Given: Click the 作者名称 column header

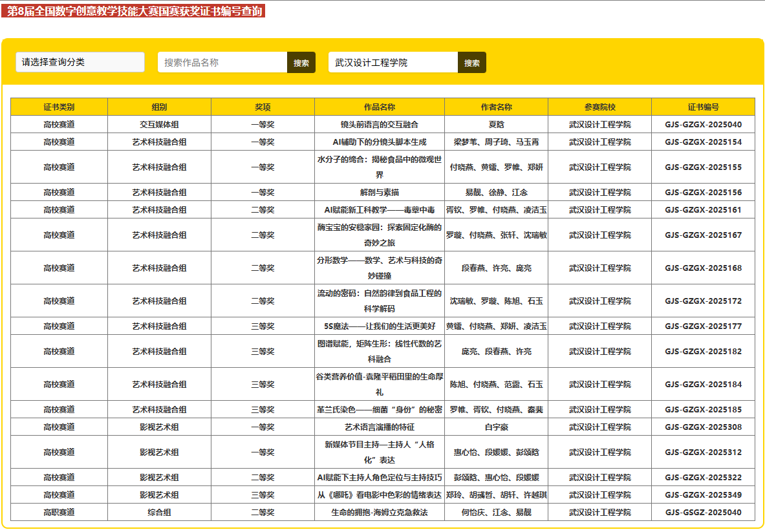Looking at the screenshot, I should [496, 107].
